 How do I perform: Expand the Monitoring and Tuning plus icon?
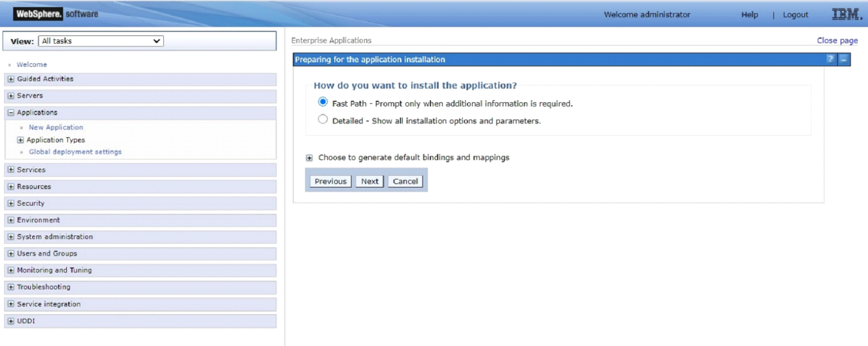pyautogui.click(x=11, y=270)
